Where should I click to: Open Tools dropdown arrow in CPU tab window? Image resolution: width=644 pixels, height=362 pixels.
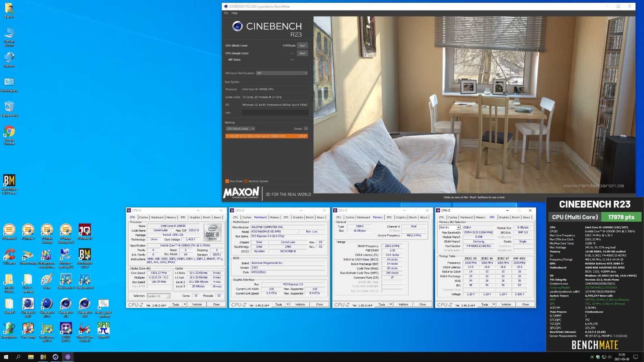pyautogui.click(x=185, y=304)
